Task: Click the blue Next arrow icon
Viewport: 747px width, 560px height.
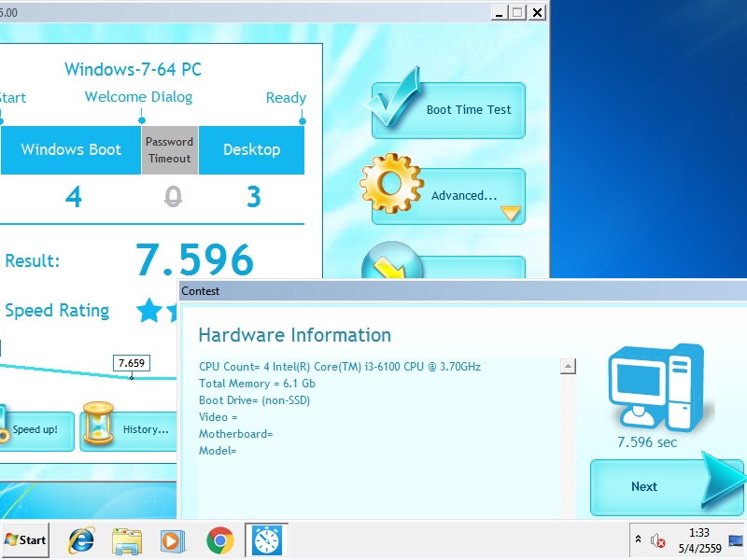Action: [723, 479]
